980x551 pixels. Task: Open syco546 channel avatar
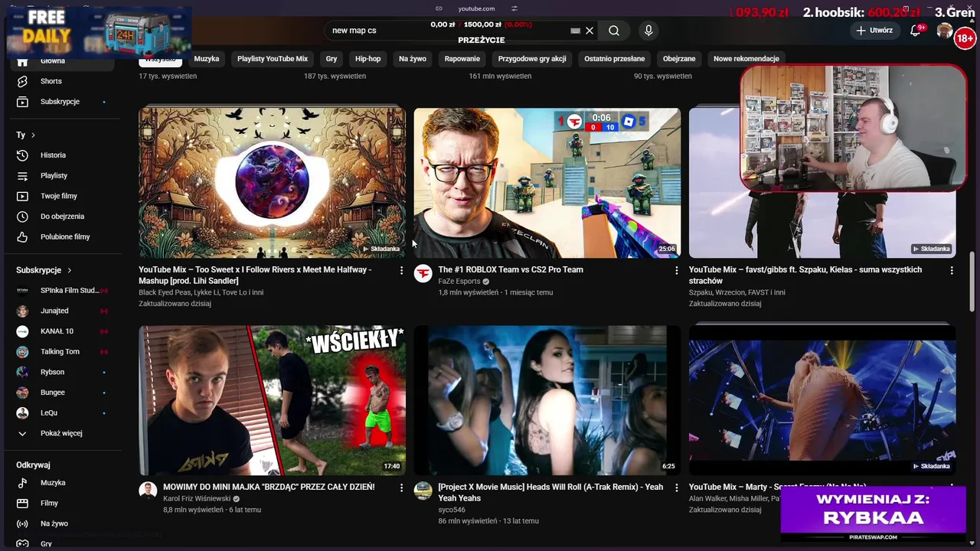423,491
